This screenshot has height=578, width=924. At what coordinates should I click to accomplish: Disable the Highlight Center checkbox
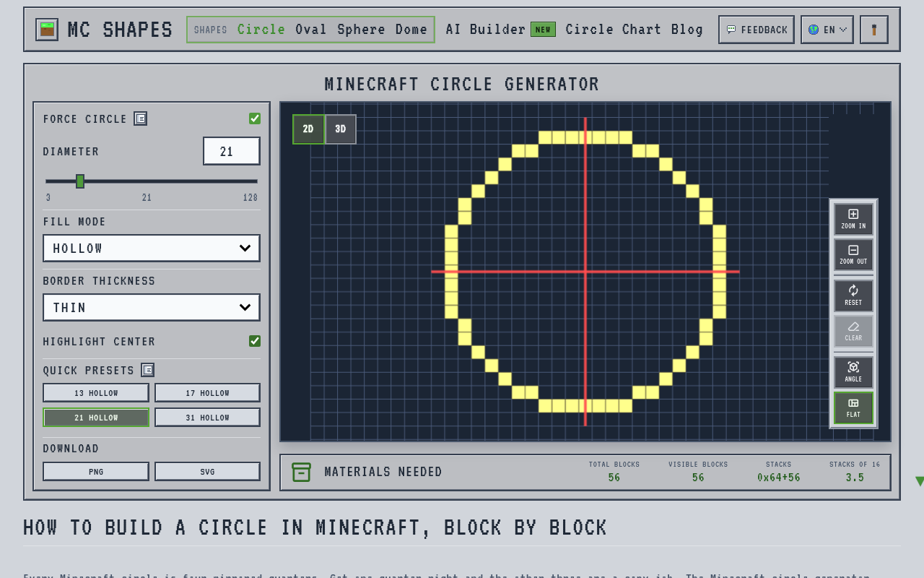255,341
